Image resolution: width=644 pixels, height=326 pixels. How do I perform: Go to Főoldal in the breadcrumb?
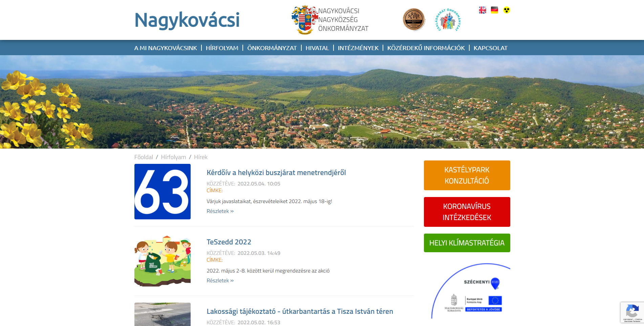144,157
